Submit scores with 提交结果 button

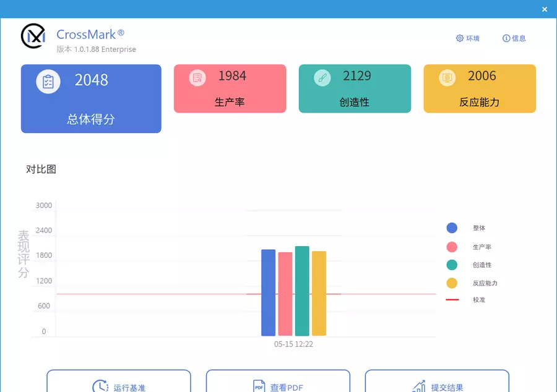coord(438,381)
